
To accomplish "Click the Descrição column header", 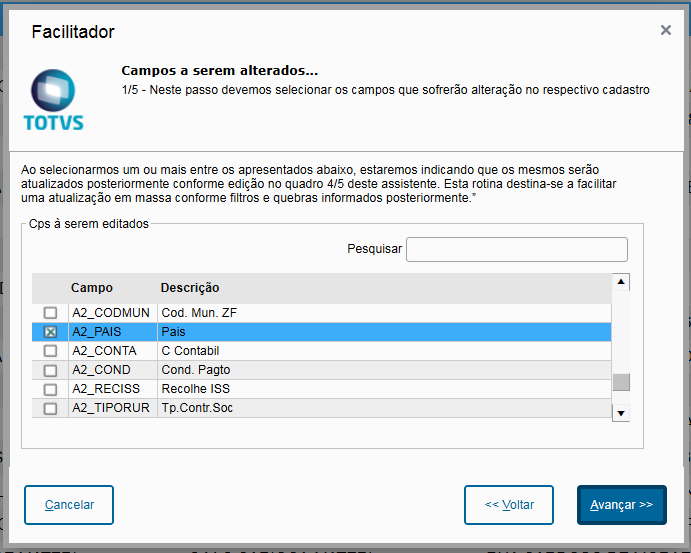I will pyautogui.click(x=190, y=288).
